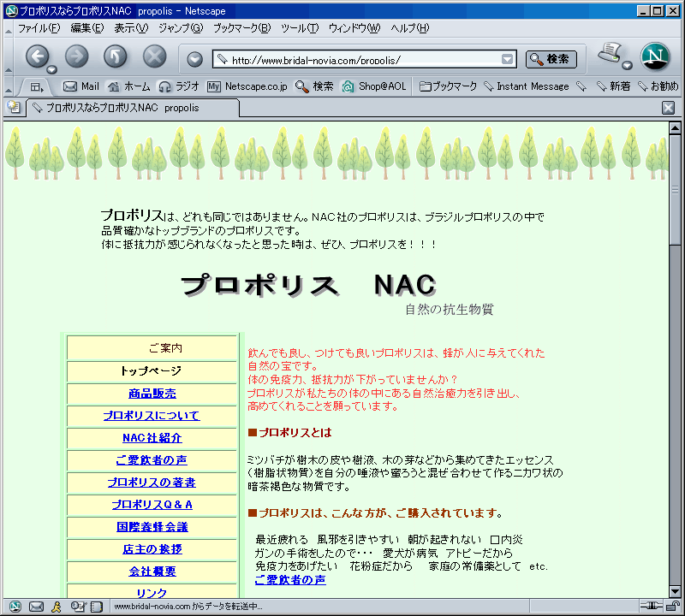
Task: Go to ホーム via the house icon
Action: 129,86
